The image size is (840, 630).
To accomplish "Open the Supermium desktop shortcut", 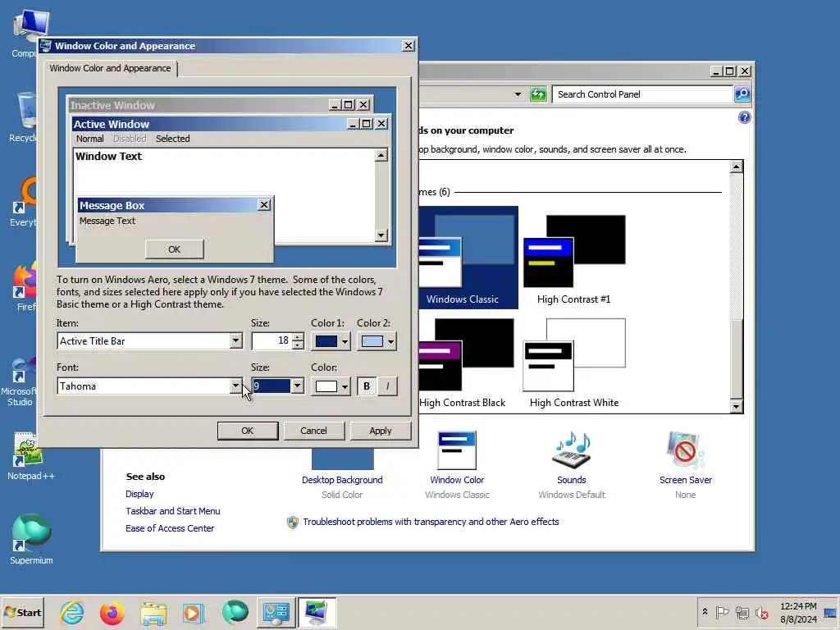I will click(31, 539).
